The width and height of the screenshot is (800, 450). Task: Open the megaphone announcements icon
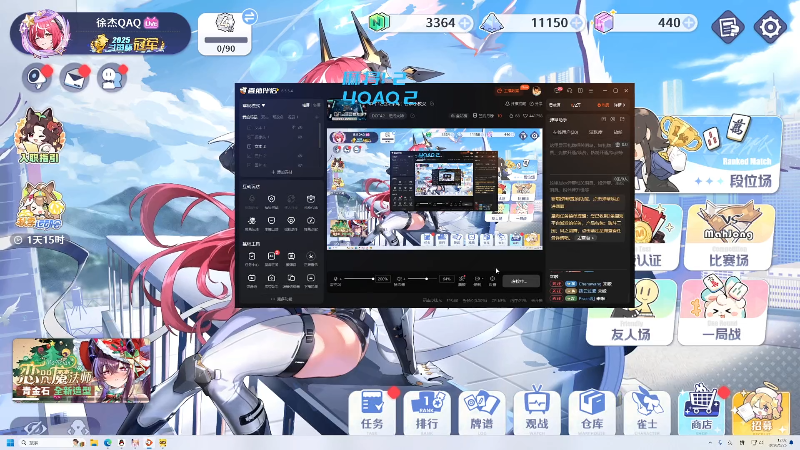[37, 78]
